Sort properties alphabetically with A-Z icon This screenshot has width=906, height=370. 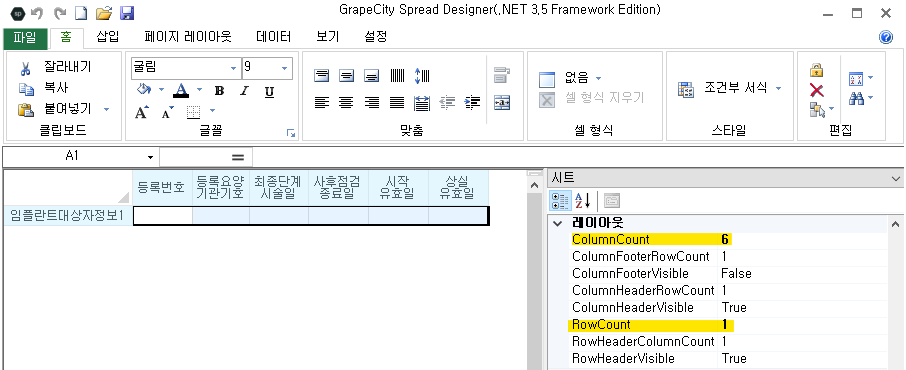coord(582,201)
